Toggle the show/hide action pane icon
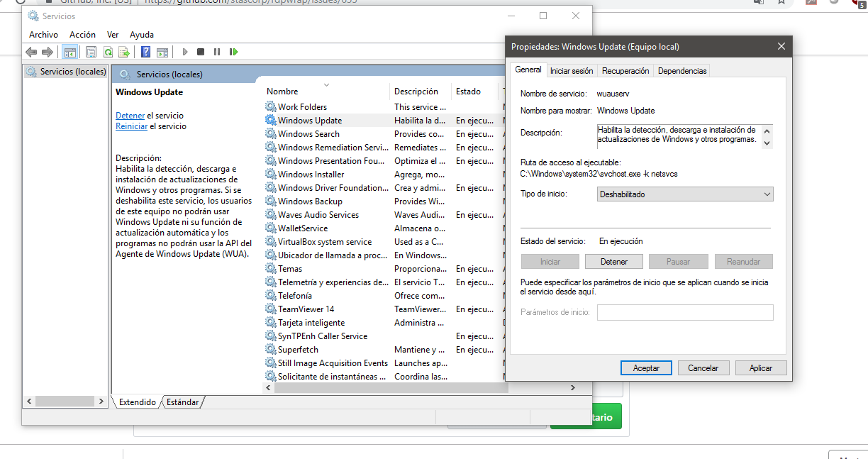This screenshot has width=868, height=459. pyautogui.click(x=162, y=52)
